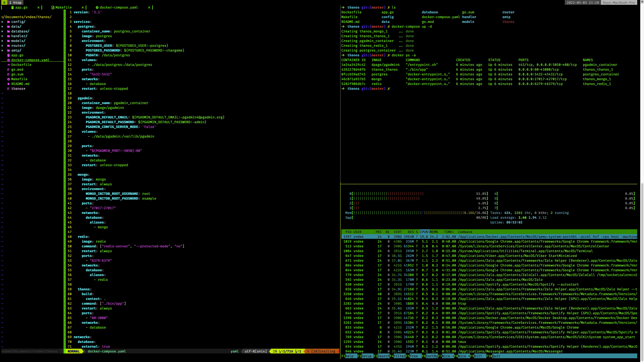644x362 pixels.
Task: Expand the database/ folder arrow
Action: pyautogui.click(x=3, y=31)
